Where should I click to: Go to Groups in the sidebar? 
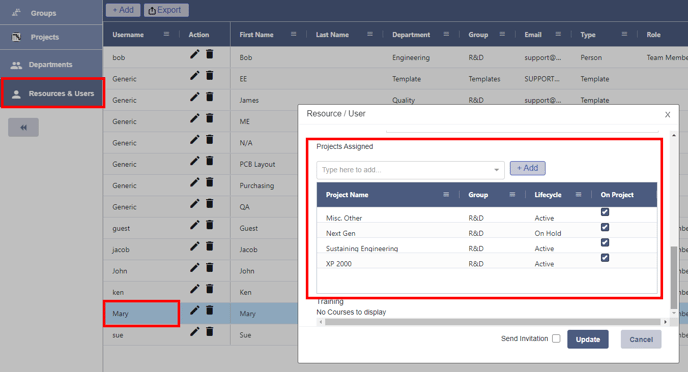click(x=51, y=13)
